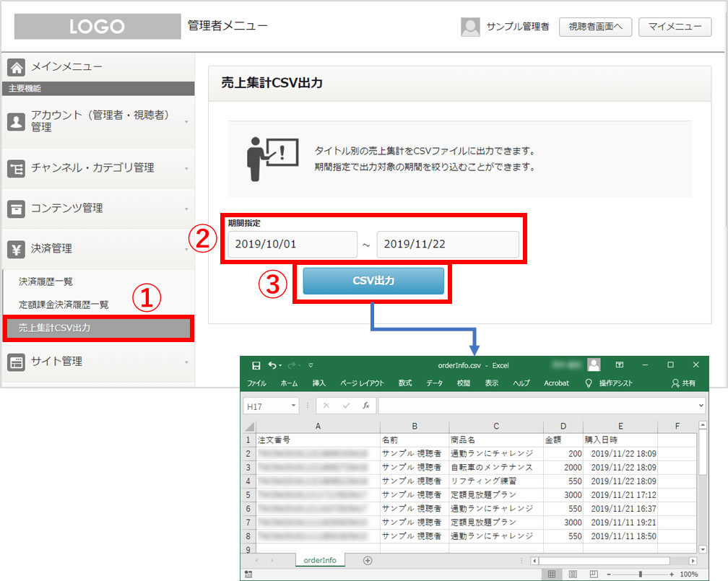Click the content management box icon
Screen dimensions: 728x581
coord(16,209)
